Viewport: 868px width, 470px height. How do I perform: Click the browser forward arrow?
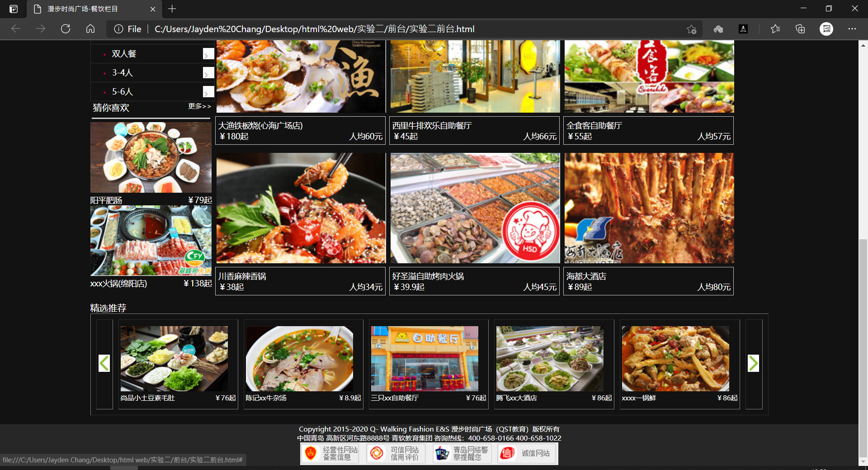tap(41, 29)
